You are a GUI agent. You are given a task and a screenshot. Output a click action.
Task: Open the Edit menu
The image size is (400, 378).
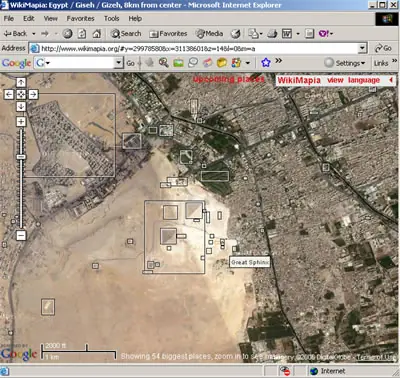[29, 18]
